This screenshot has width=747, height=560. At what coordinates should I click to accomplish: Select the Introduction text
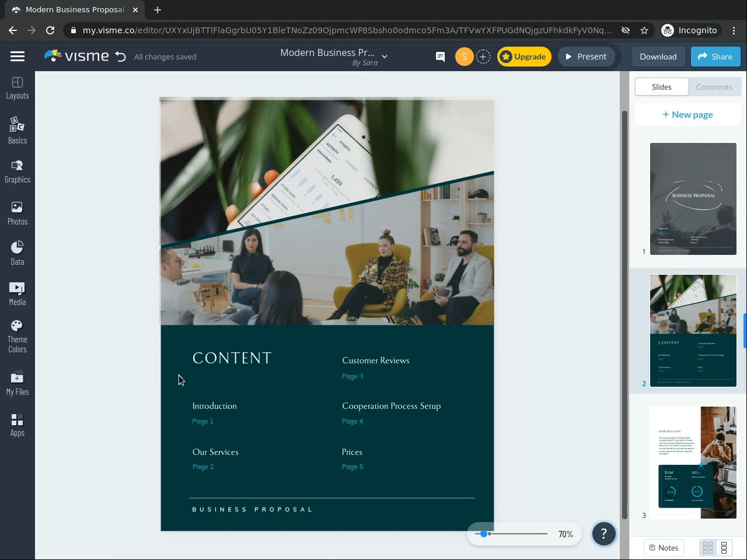point(215,406)
